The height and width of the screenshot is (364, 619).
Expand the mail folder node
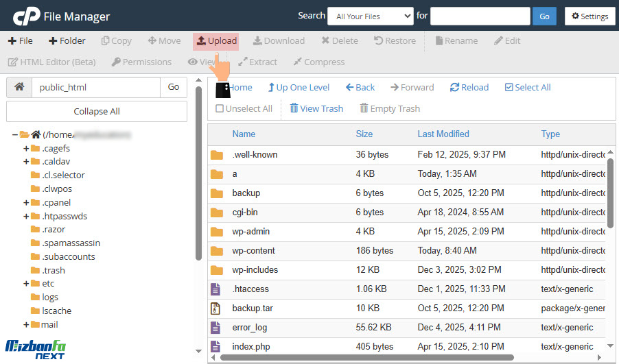point(27,324)
